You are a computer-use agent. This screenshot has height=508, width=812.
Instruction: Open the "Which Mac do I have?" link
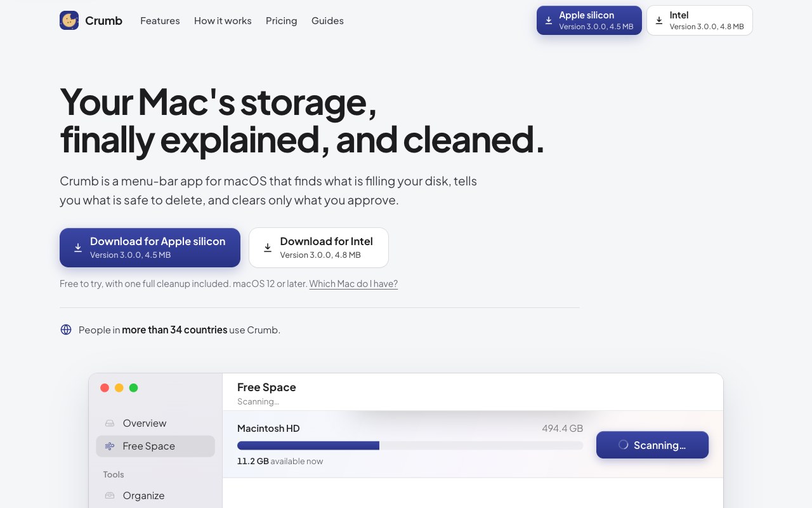353,284
